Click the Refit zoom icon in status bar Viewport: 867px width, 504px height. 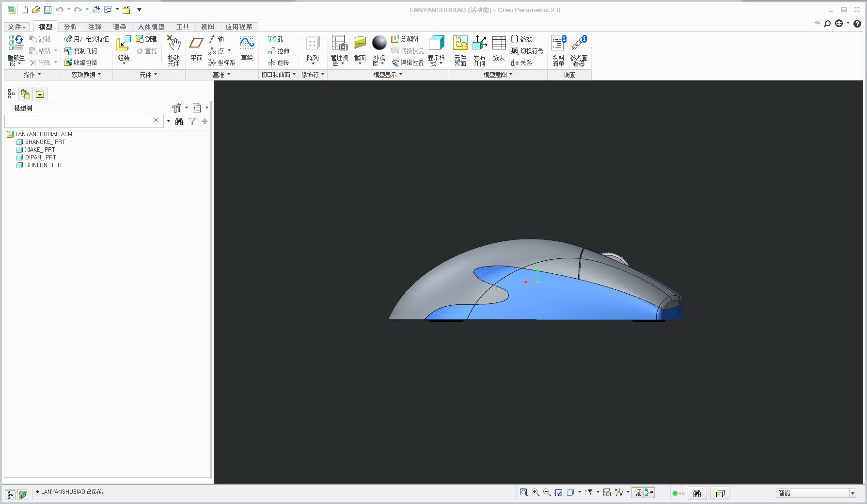click(523, 493)
